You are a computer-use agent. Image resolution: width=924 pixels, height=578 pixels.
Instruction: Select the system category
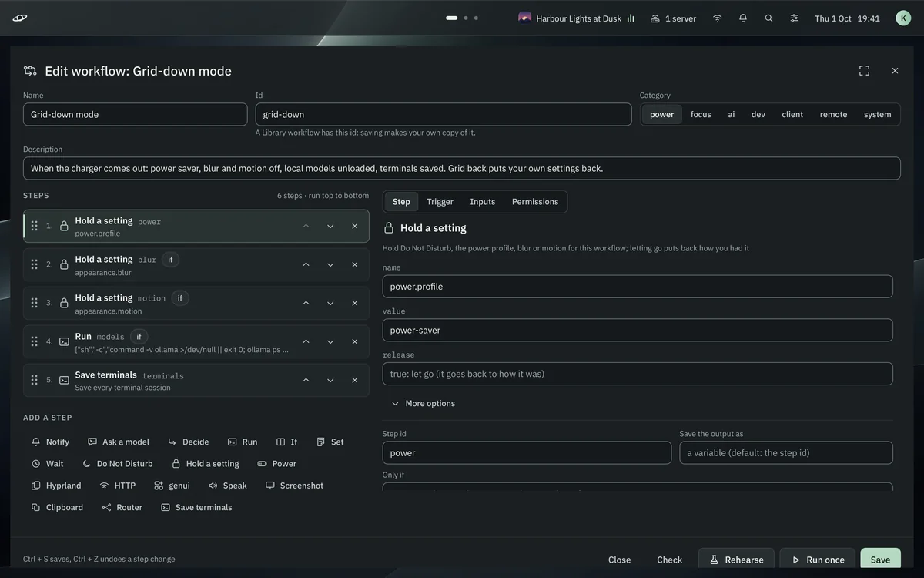pyautogui.click(x=877, y=114)
